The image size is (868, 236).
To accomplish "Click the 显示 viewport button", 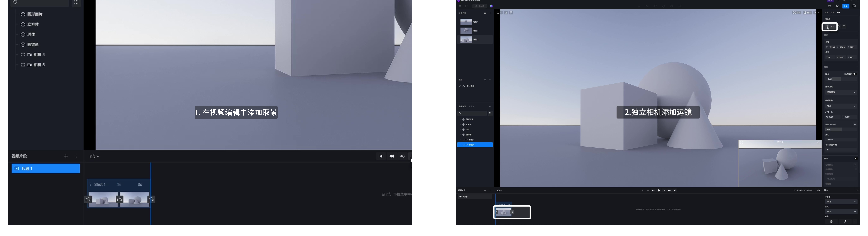I will click(807, 13).
